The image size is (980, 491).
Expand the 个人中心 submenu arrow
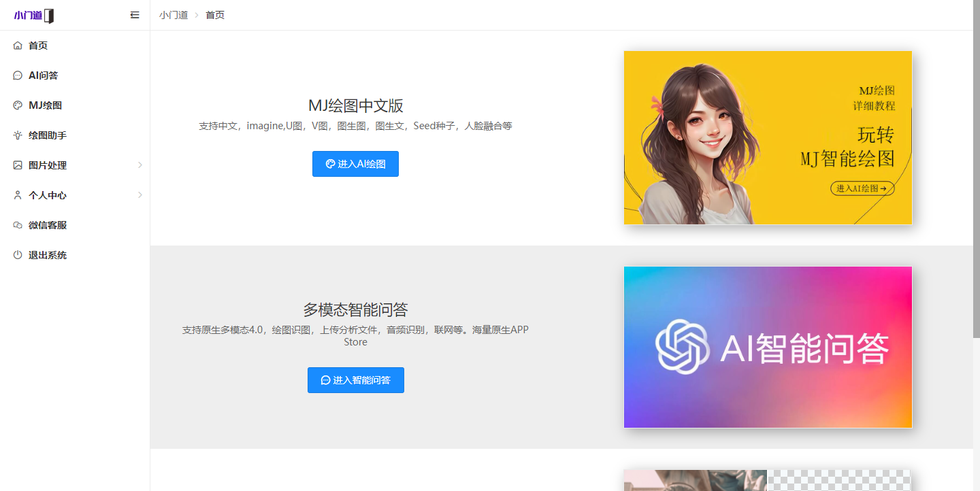click(140, 195)
